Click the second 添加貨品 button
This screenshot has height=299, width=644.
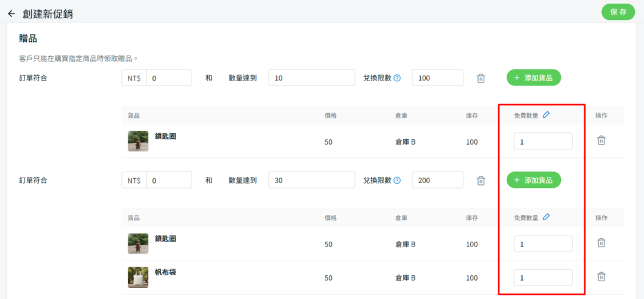coord(534,180)
